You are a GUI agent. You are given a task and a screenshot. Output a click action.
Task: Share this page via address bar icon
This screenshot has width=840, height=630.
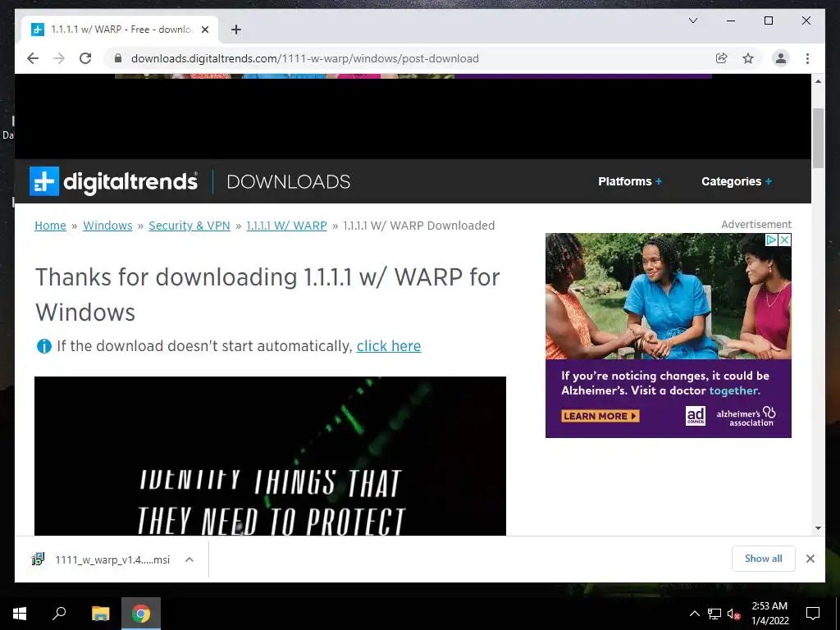click(722, 58)
